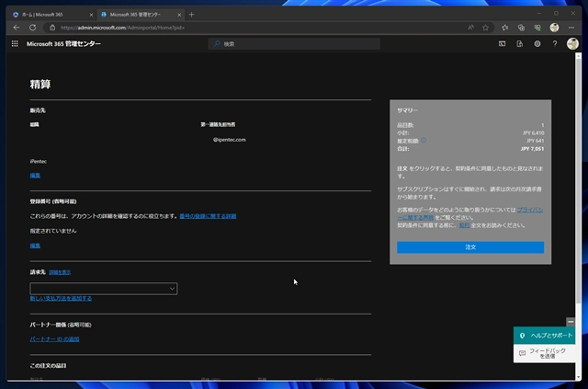The width and height of the screenshot is (588, 389).
Task: Switch to the Microsoft 365 管理センター tab
Action: click(x=141, y=15)
